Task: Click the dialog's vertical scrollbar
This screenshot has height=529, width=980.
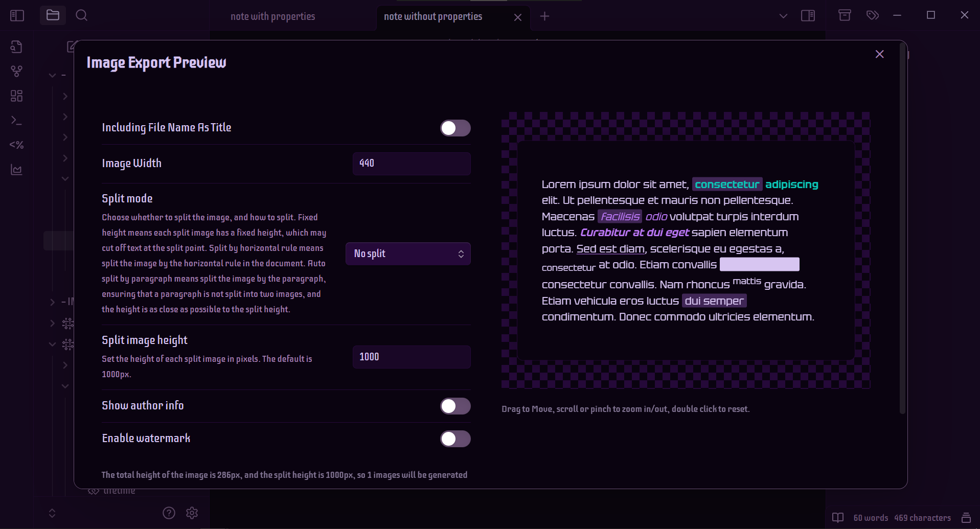Action: point(902,230)
